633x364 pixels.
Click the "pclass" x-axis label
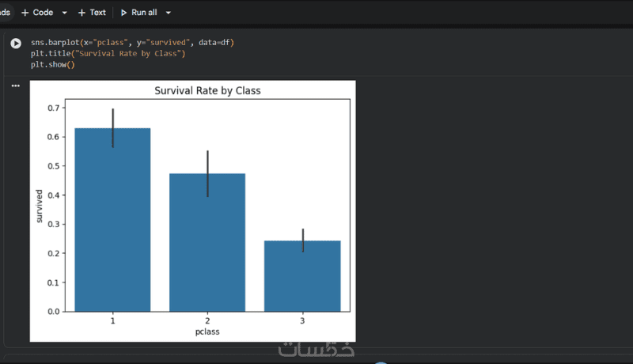(207, 332)
